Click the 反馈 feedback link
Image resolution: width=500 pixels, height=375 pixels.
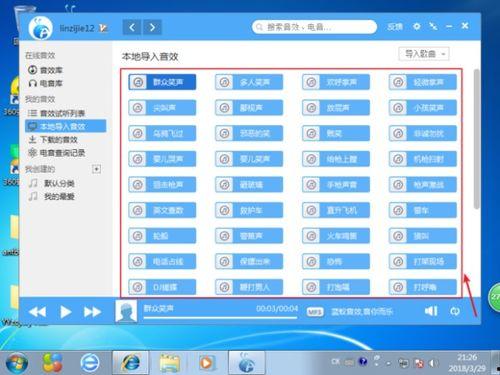click(395, 27)
